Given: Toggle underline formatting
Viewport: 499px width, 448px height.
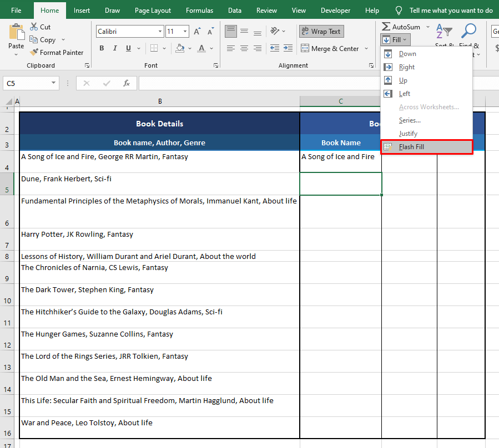Looking at the screenshot, I should point(127,48).
